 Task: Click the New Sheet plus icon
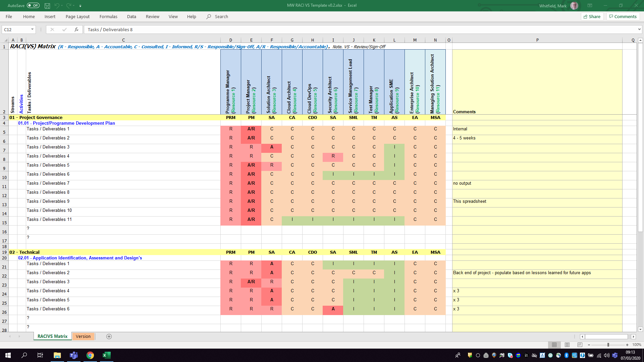click(x=109, y=337)
